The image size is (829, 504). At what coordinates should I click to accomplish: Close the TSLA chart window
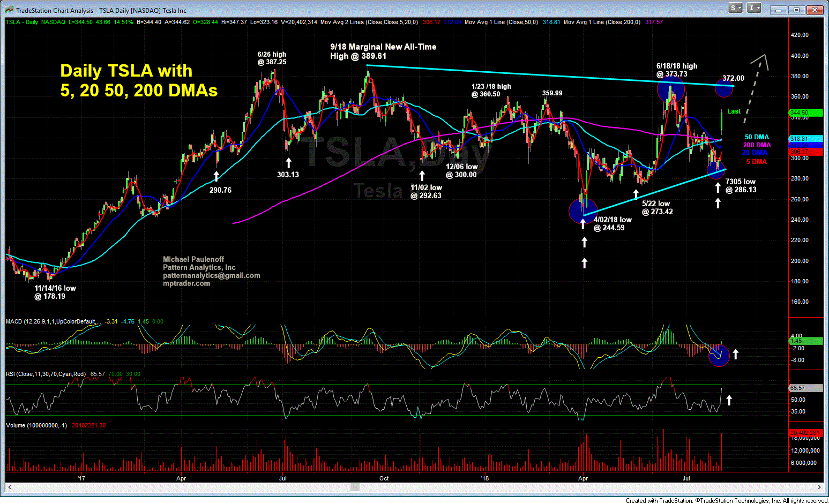click(x=815, y=10)
